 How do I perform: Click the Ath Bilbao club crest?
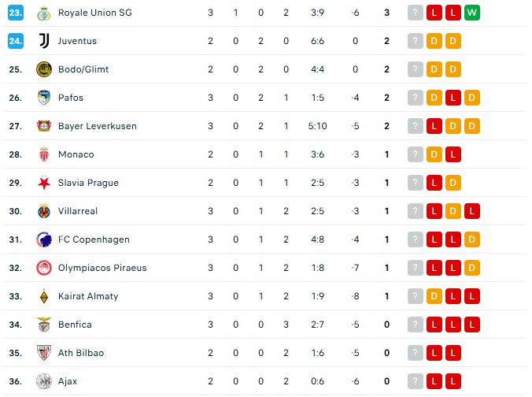click(x=43, y=353)
